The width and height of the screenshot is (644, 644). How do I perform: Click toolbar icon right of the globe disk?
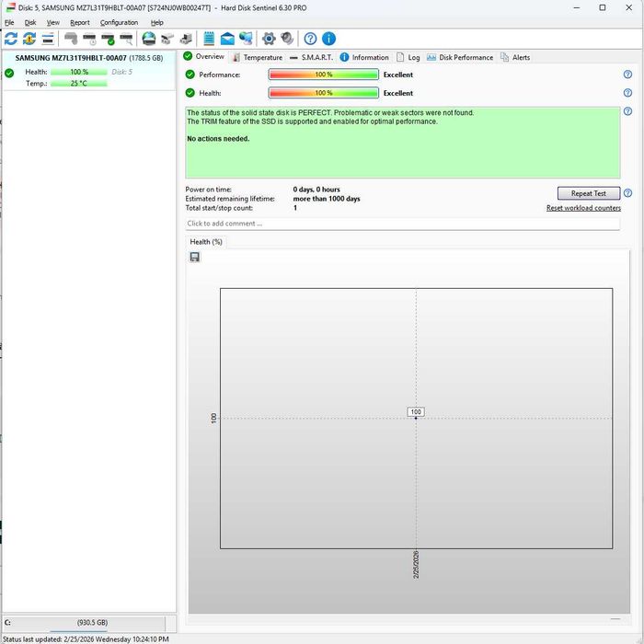[x=167, y=39]
